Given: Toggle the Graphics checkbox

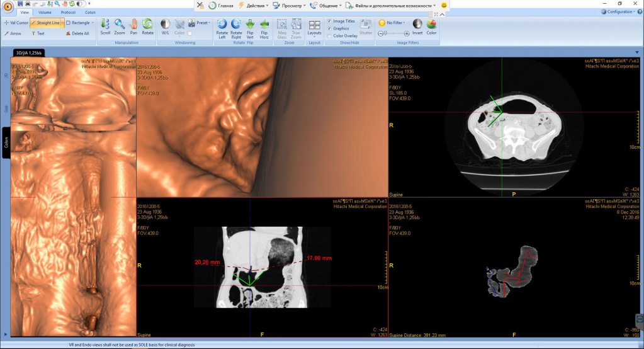Looking at the screenshot, I should [x=329, y=28].
